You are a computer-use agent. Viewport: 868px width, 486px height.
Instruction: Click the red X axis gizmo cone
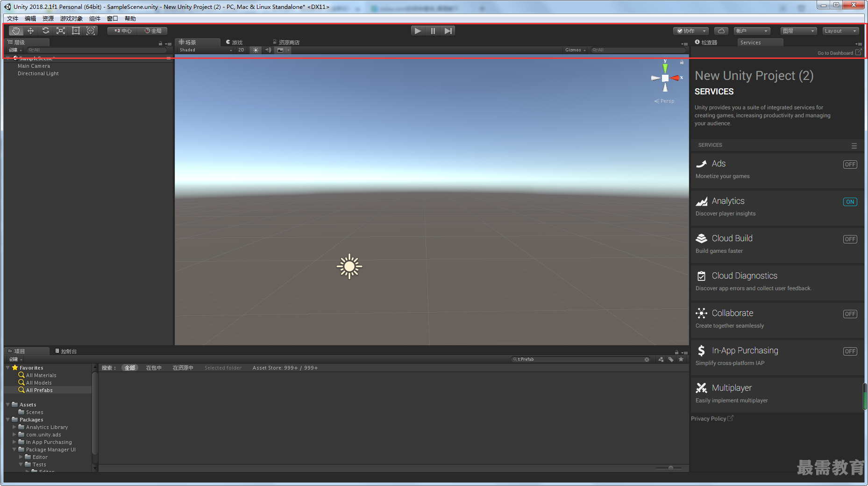click(x=675, y=78)
